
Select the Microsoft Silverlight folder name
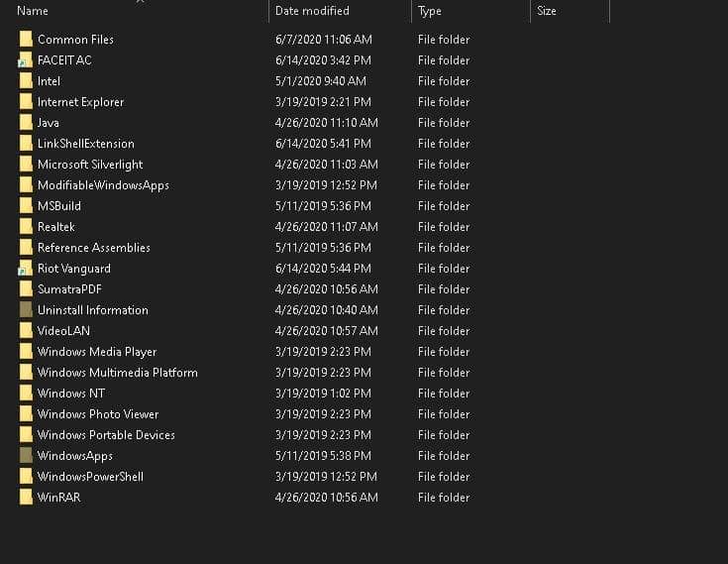tap(90, 165)
